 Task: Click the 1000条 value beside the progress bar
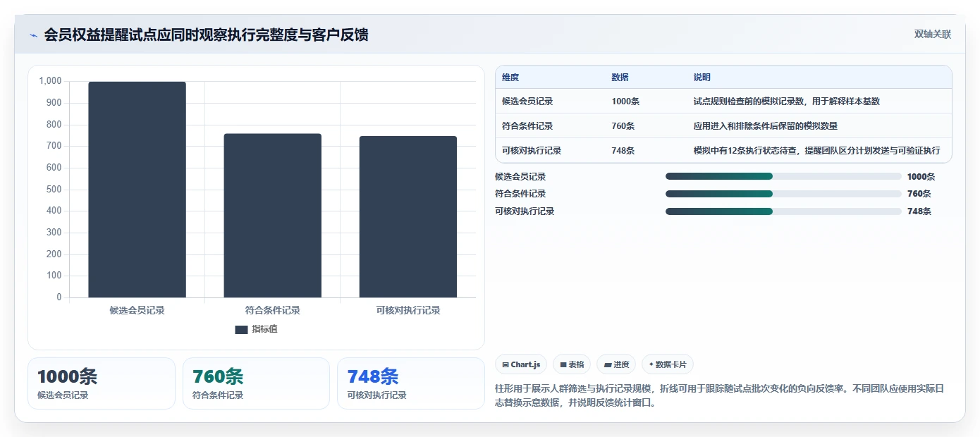click(x=921, y=177)
